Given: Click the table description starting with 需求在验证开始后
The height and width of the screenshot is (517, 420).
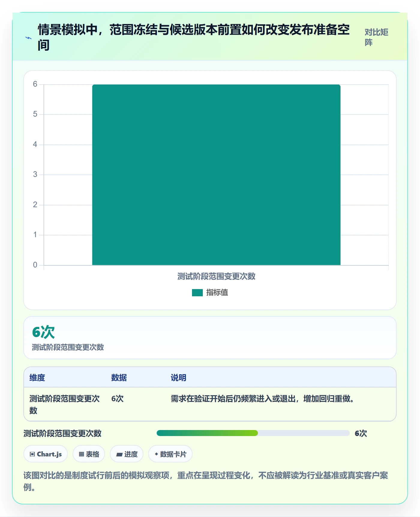Looking at the screenshot, I should point(262,399).
